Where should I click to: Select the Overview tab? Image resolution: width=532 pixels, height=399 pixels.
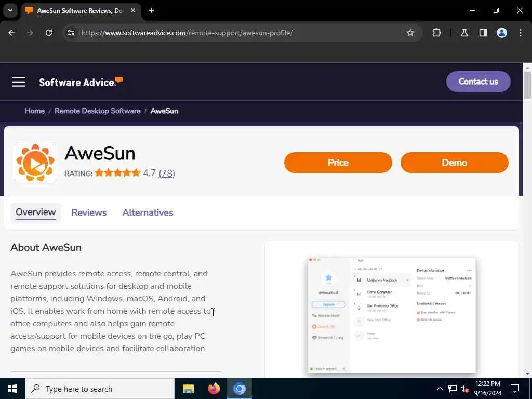coord(36,212)
